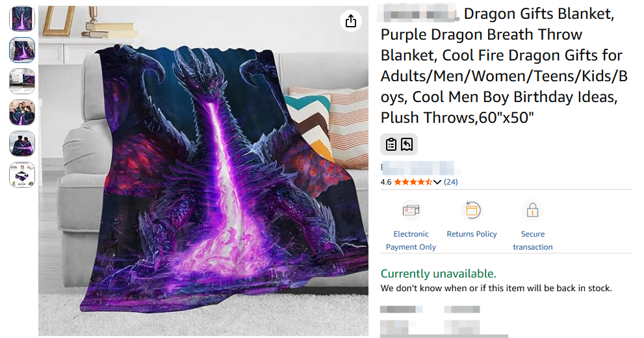
Task: Click the padlock secure transaction icon
Action: click(532, 210)
